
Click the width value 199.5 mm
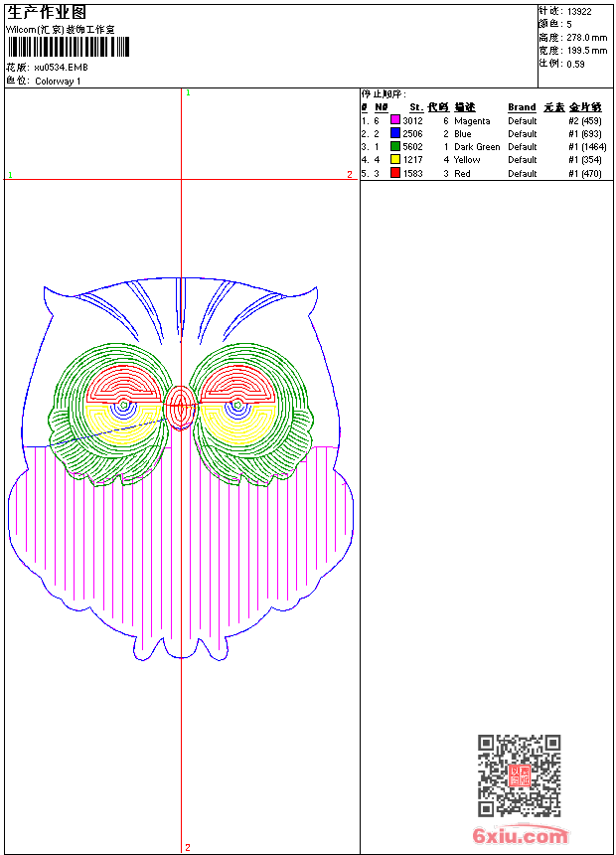[586, 51]
